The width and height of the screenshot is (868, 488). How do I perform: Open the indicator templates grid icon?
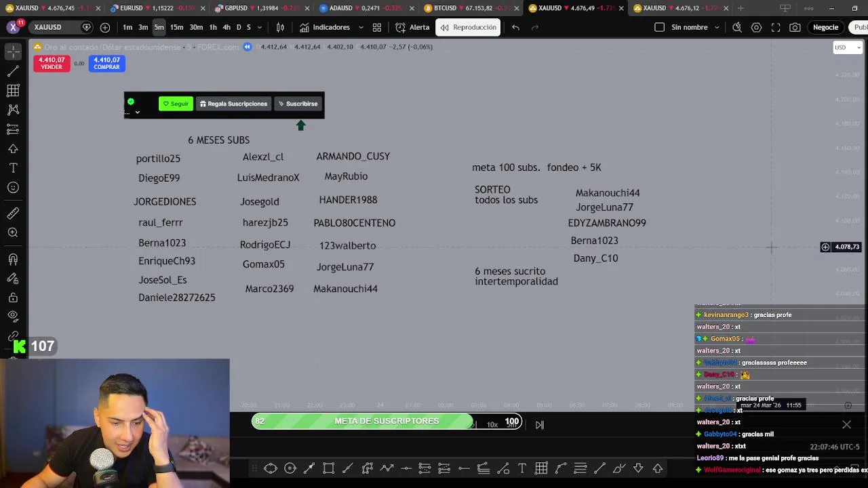[x=377, y=27]
